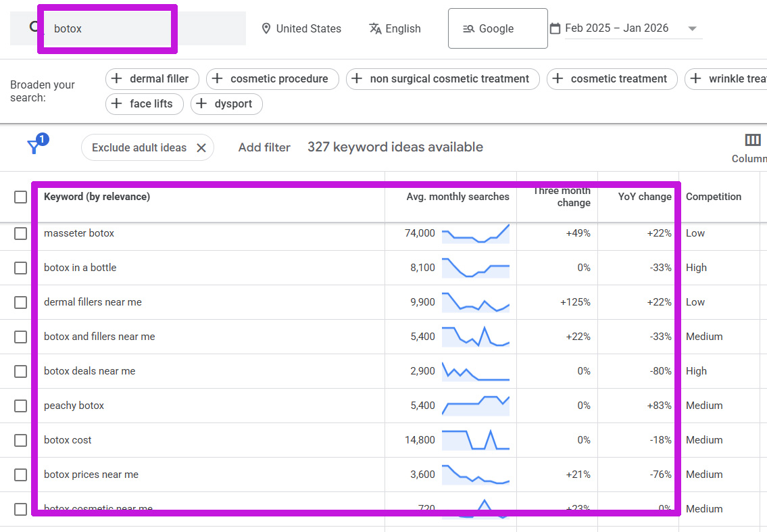The image size is (767, 532).
Task: Click the botox keyword search field
Action: [108, 28]
